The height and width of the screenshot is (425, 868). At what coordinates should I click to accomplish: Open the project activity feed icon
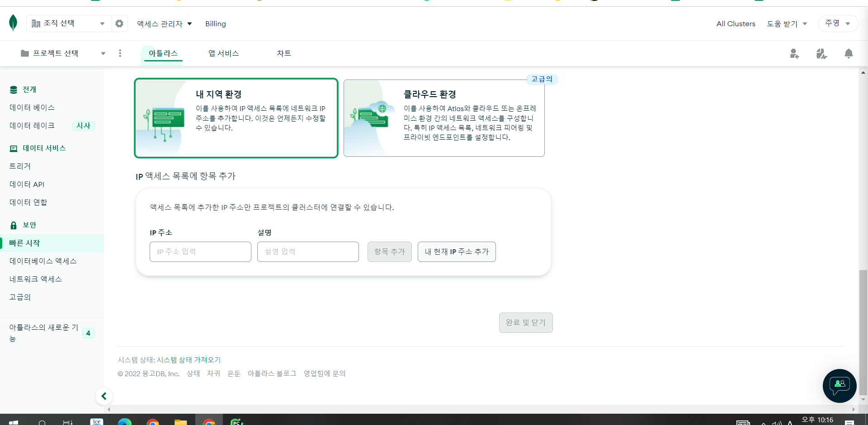coord(821,54)
